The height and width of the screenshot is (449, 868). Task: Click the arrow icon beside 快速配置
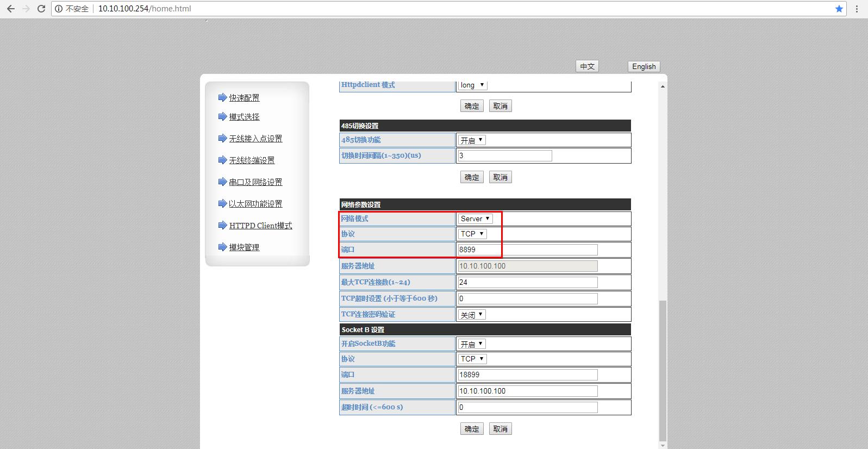pyautogui.click(x=222, y=97)
